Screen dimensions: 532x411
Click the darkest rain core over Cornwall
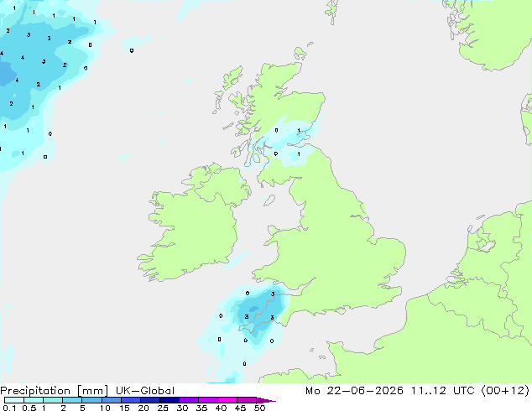click(253, 309)
